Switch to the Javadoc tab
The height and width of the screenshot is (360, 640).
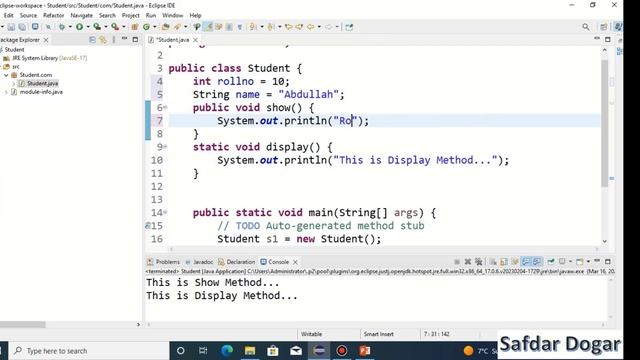pos(199,262)
